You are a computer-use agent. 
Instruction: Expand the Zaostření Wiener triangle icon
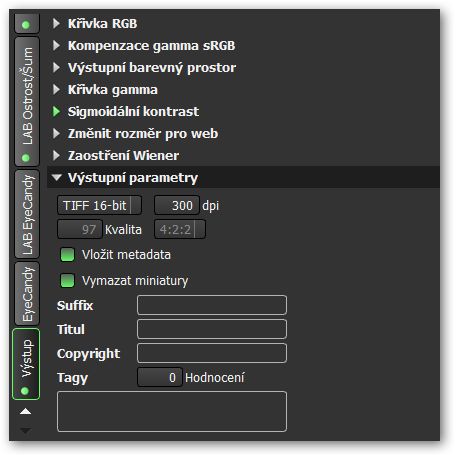tap(56, 155)
